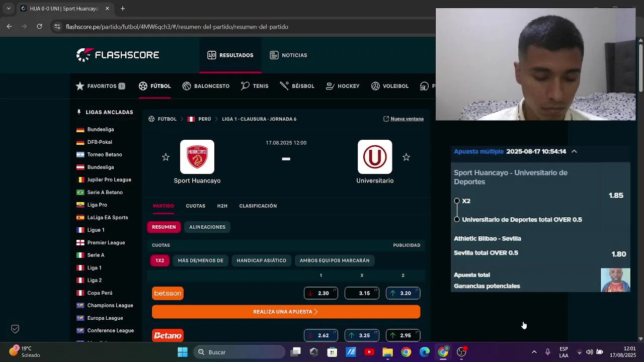Open File Explorer from taskbar
Image resolution: width=644 pixels, height=362 pixels.
[x=387, y=352]
